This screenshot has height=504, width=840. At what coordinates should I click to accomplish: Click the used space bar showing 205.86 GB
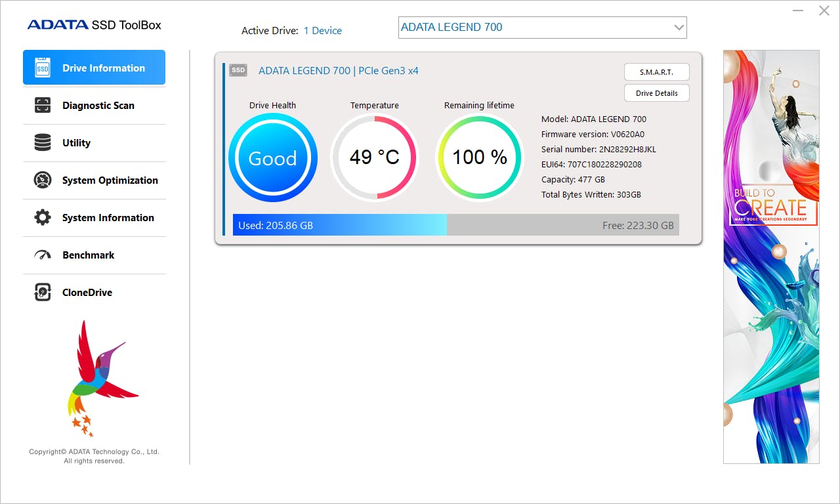339,225
